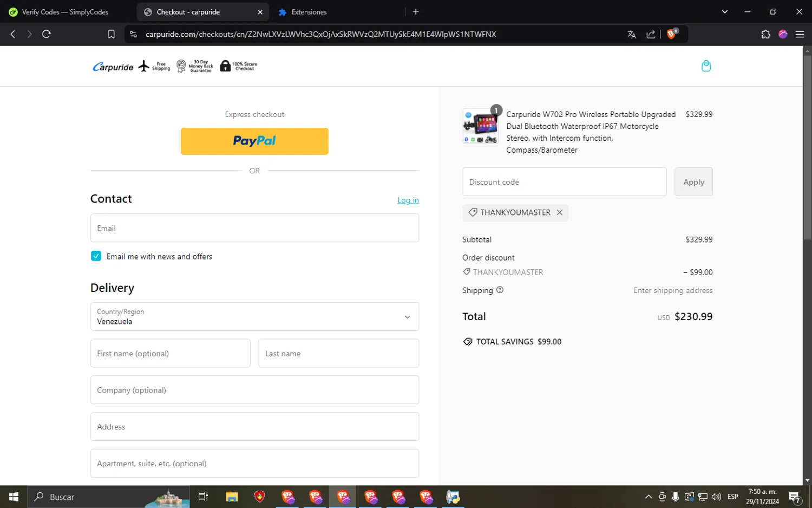812x508 pixels.
Task: Open site information icon in address bar
Action: 133,34
